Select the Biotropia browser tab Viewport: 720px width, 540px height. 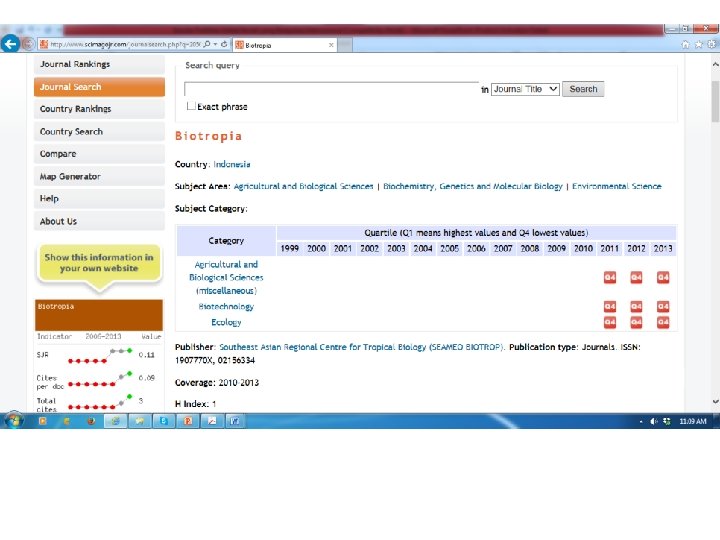pos(285,45)
